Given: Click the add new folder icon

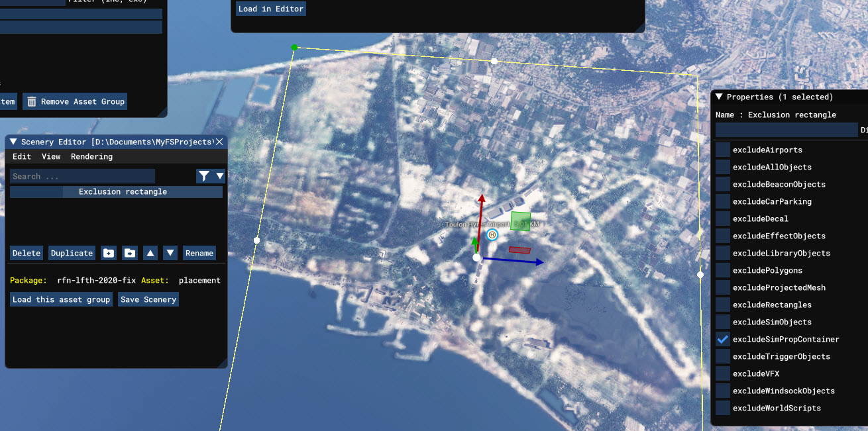Looking at the screenshot, I should click(109, 253).
